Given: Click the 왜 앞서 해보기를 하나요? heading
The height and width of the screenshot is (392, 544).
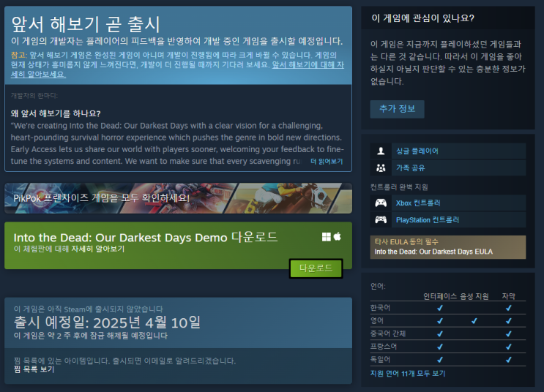Looking at the screenshot, I should coord(56,113).
